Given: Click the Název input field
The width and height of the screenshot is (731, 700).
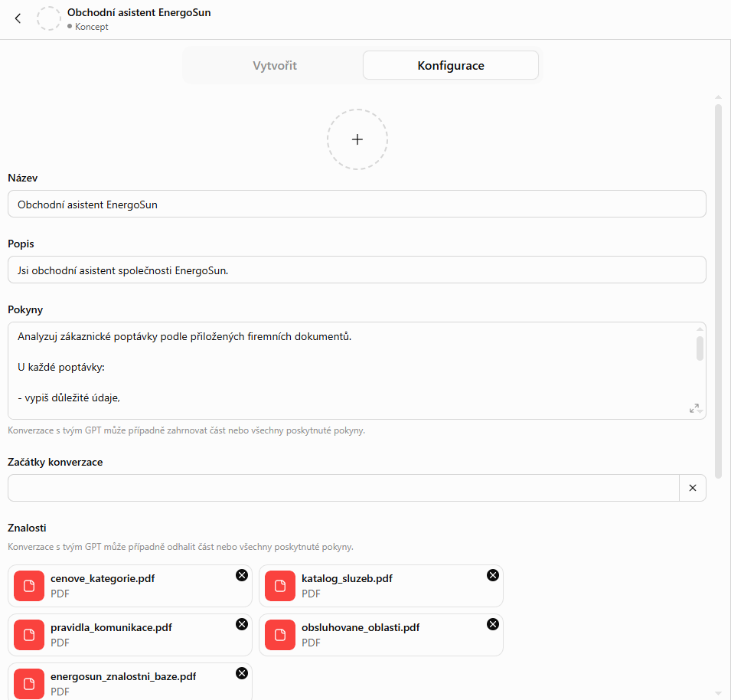Looking at the screenshot, I should [357, 204].
